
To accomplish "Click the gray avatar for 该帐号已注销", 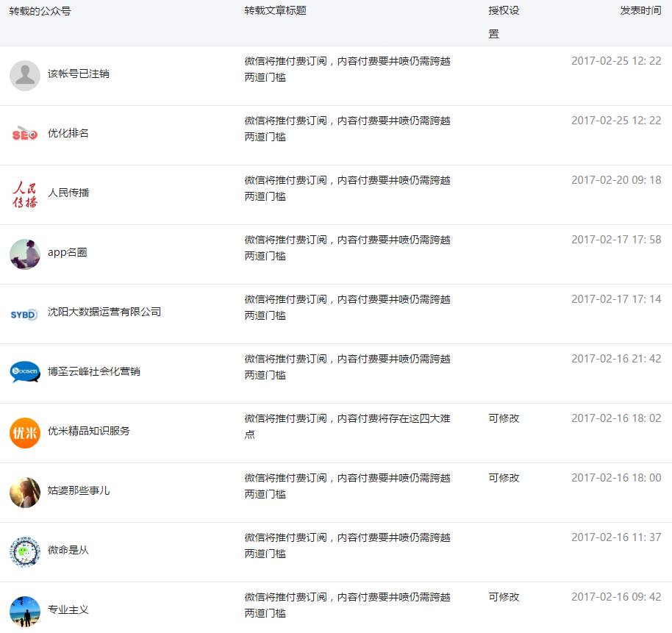I will click(25, 76).
